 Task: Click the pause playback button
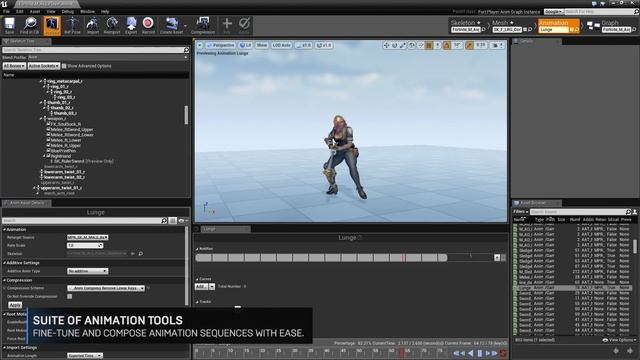[480, 353]
